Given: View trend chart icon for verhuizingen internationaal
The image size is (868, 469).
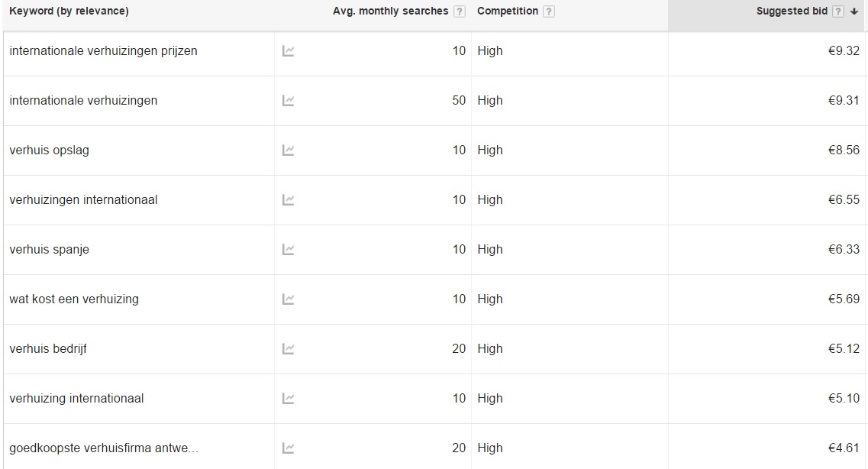Looking at the screenshot, I should pos(288,200).
